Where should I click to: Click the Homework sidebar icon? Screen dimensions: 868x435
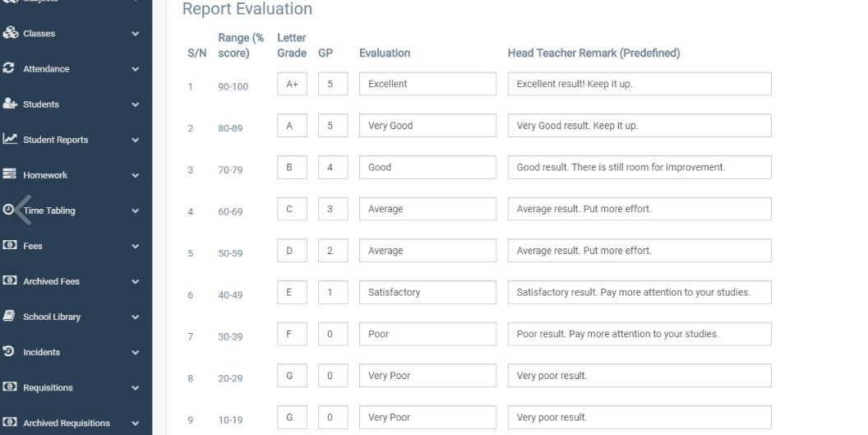9,175
